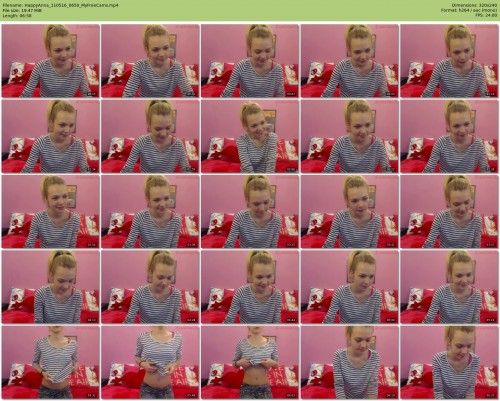
Task: Click the Filename text in the header
Action: (x=60, y=6)
